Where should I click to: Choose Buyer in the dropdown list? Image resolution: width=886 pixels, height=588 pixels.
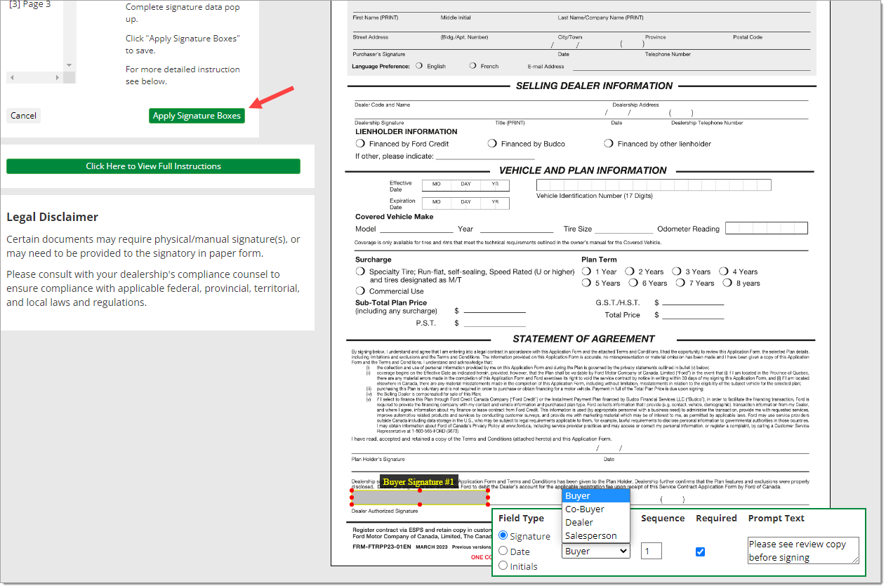click(x=596, y=496)
